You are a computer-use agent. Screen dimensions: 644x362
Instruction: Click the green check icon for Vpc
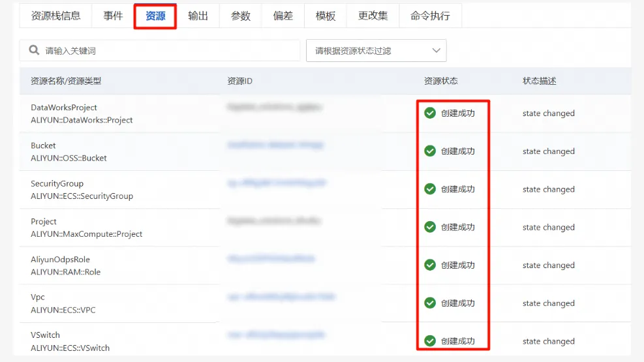click(430, 303)
